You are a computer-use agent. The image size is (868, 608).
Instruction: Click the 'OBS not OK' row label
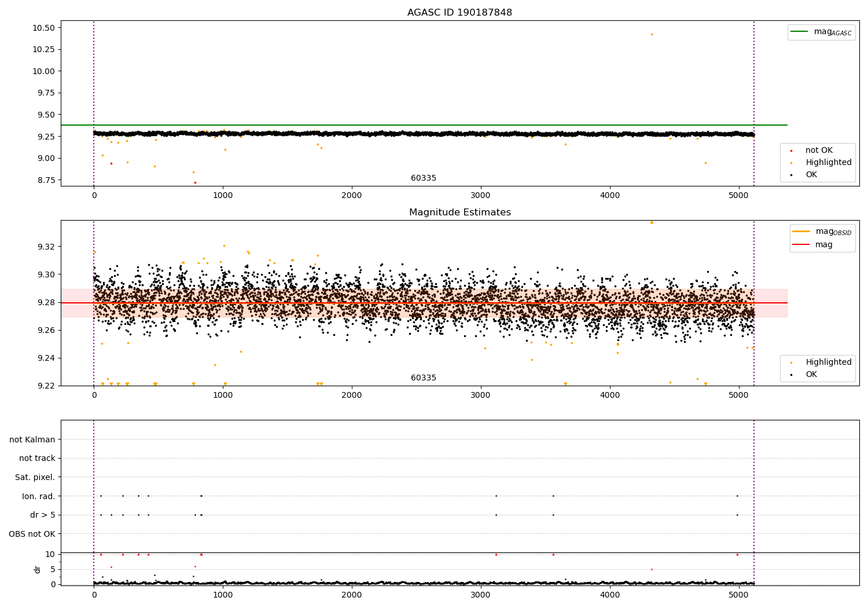pyautogui.click(x=32, y=534)
